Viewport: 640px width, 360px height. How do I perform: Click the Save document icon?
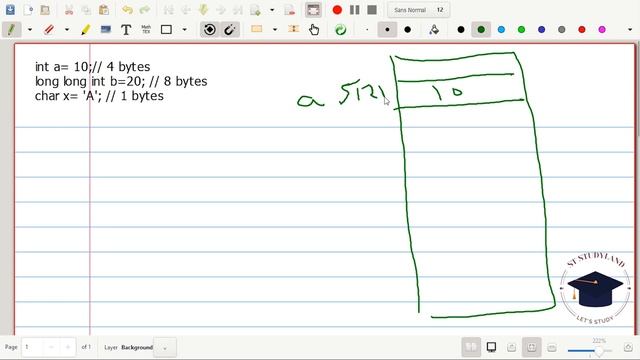click(10, 10)
